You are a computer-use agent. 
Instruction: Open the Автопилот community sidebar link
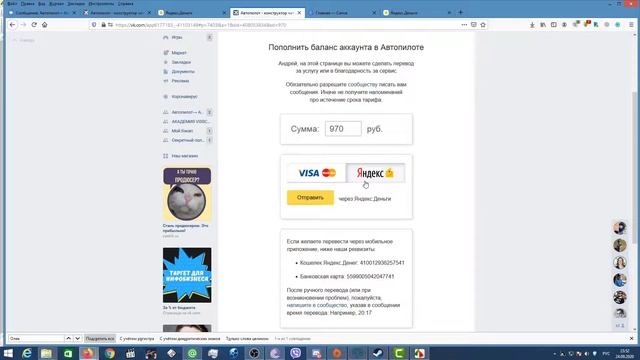point(187,112)
